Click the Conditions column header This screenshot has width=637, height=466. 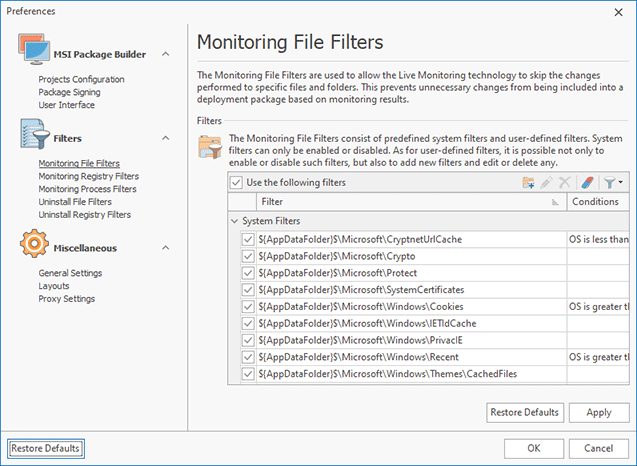[598, 202]
